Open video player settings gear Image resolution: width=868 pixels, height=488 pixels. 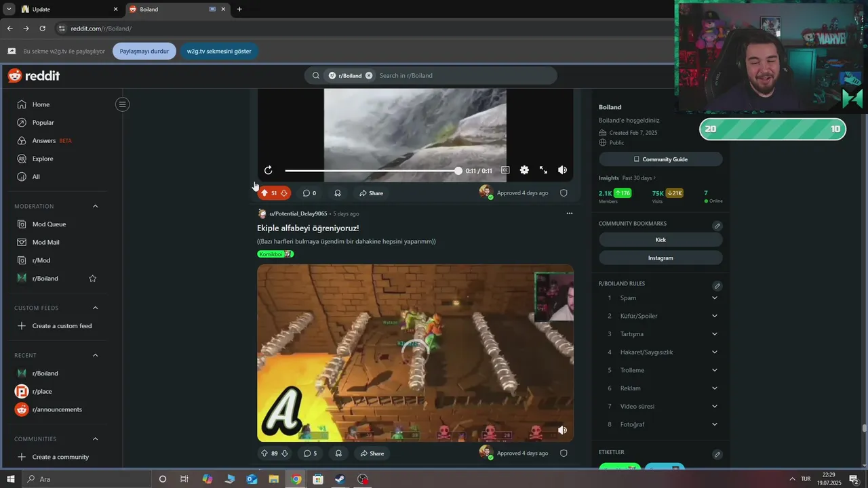click(x=524, y=170)
